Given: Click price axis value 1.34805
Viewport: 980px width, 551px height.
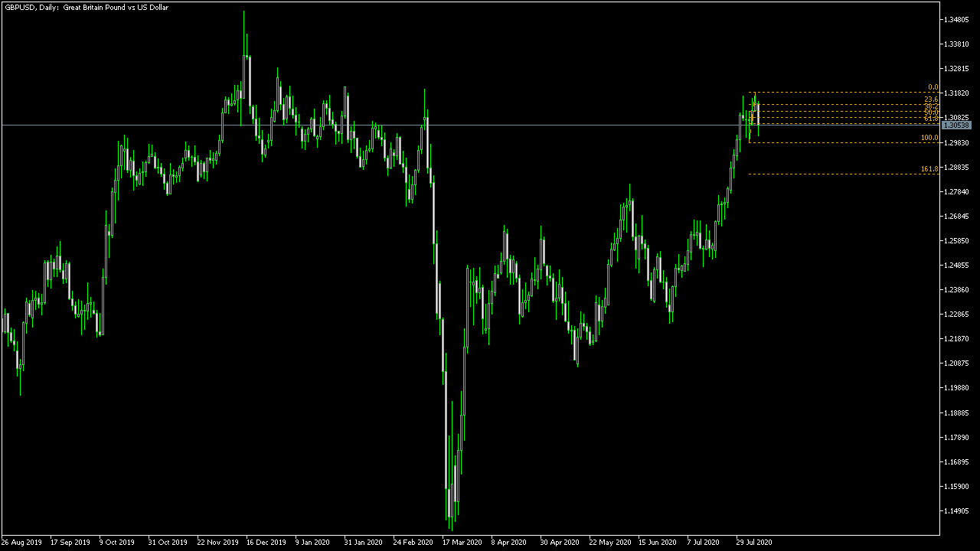Looking at the screenshot, I should point(957,20).
